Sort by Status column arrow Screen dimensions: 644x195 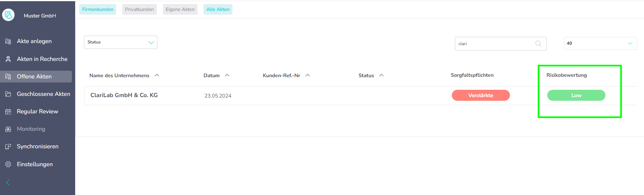(x=381, y=75)
